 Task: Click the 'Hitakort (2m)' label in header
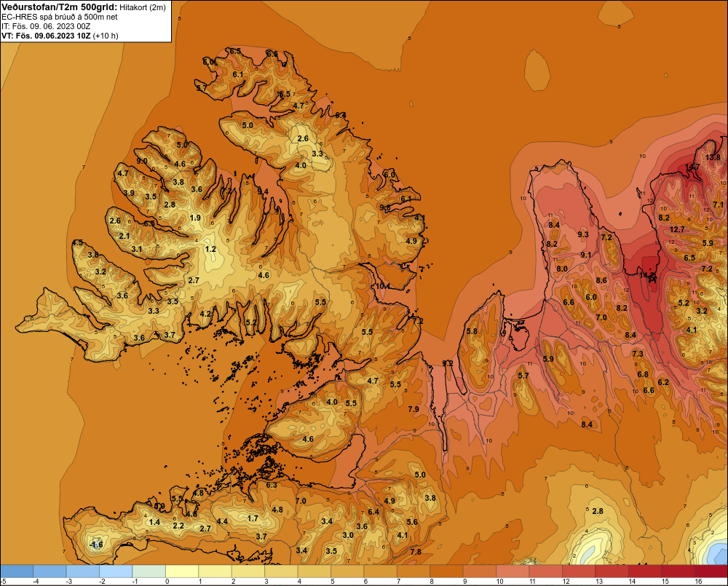[x=143, y=7]
